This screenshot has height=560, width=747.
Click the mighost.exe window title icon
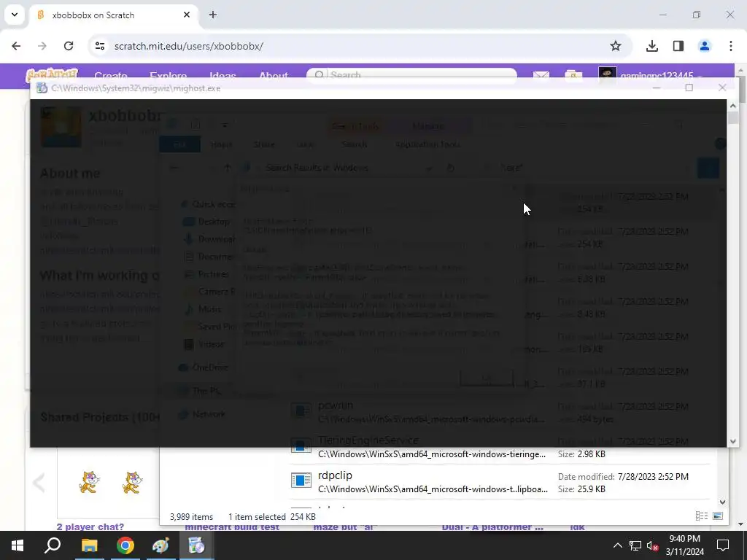click(x=42, y=88)
